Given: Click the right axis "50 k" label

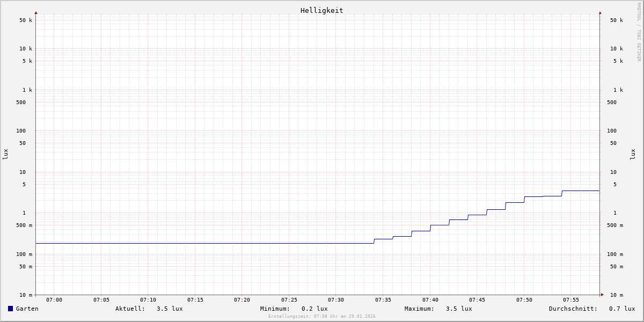Looking at the screenshot, I should (616, 20).
